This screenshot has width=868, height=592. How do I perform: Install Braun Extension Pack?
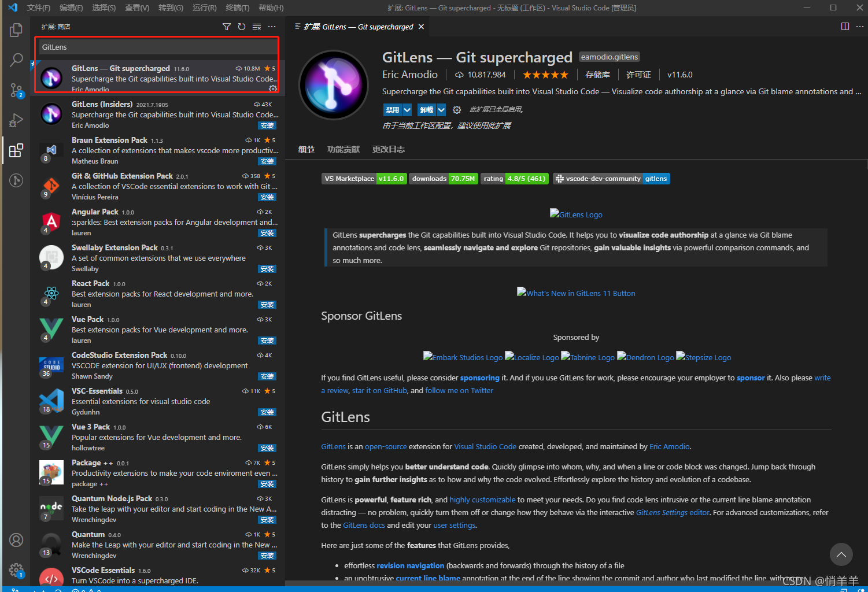267,161
